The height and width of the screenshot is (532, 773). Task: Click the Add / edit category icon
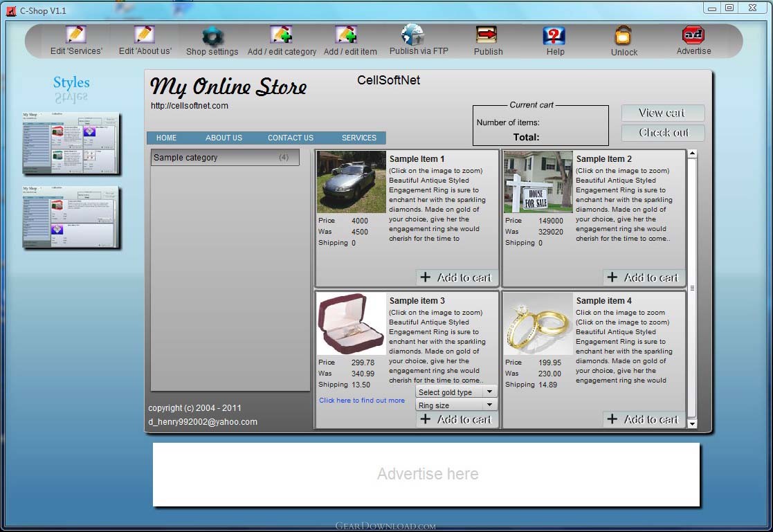coord(281,35)
